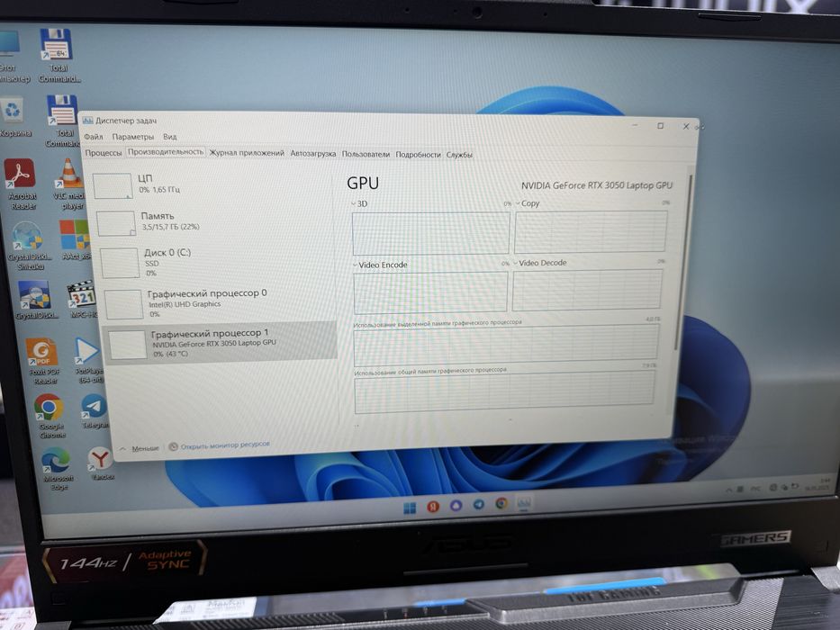The width and height of the screenshot is (840, 630).
Task: Open the Автозагрузка tab
Action: click(x=312, y=153)
